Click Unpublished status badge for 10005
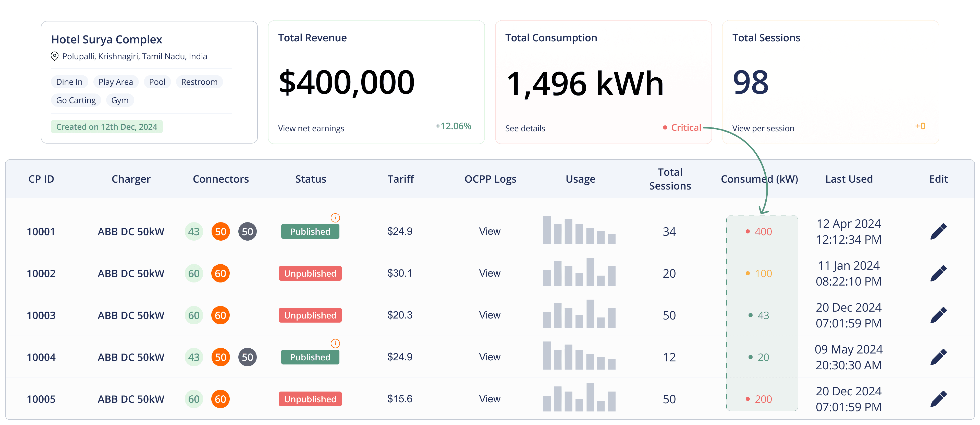The image size is (980, 425). click(310, 399)
